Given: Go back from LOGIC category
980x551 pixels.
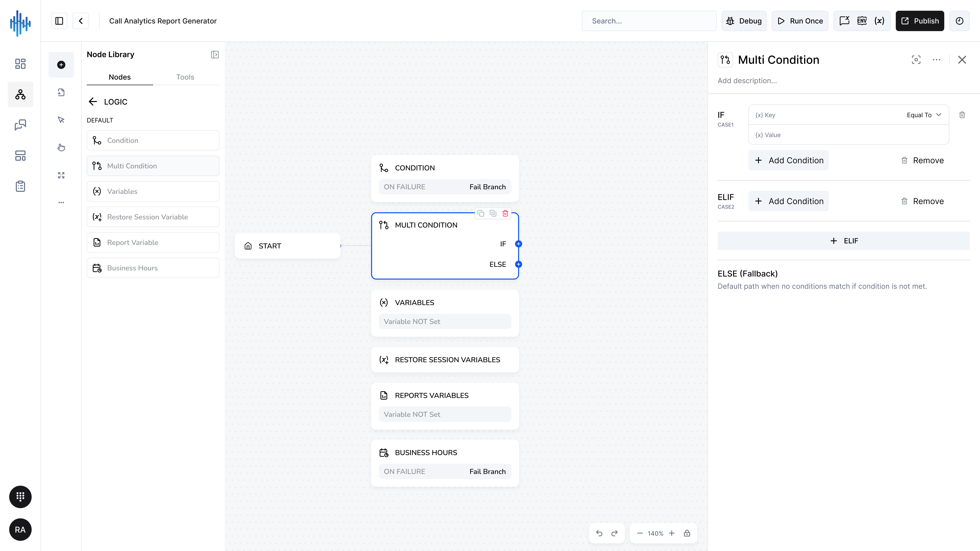Looking at the screenshot, I should (x=93, y=102).
